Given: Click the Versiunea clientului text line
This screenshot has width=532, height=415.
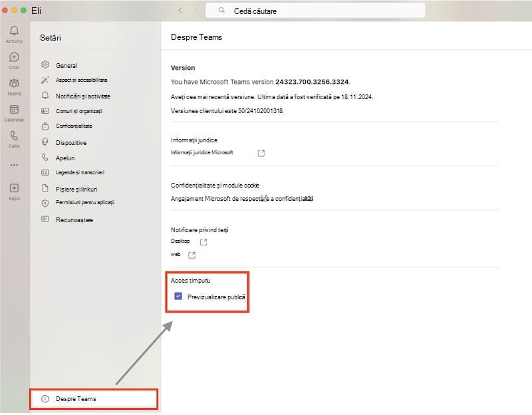Looking at the screenshot, I should pos(227,111).
